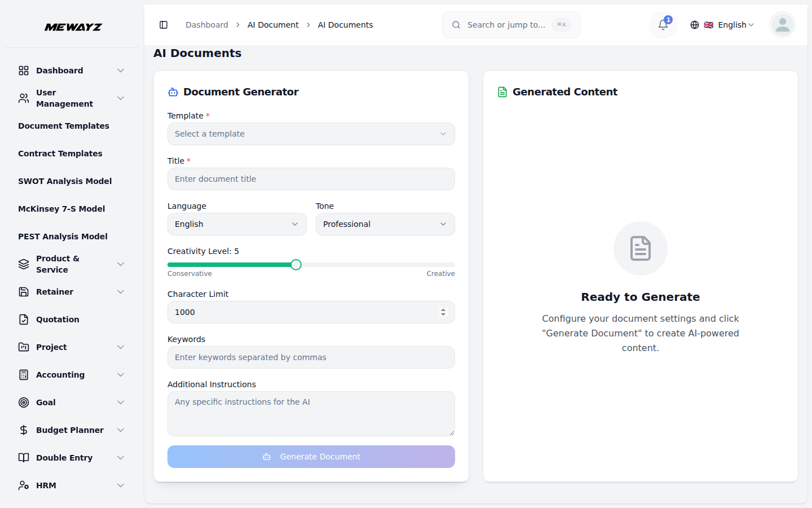Click the search magnifier icon

[456, 25]
